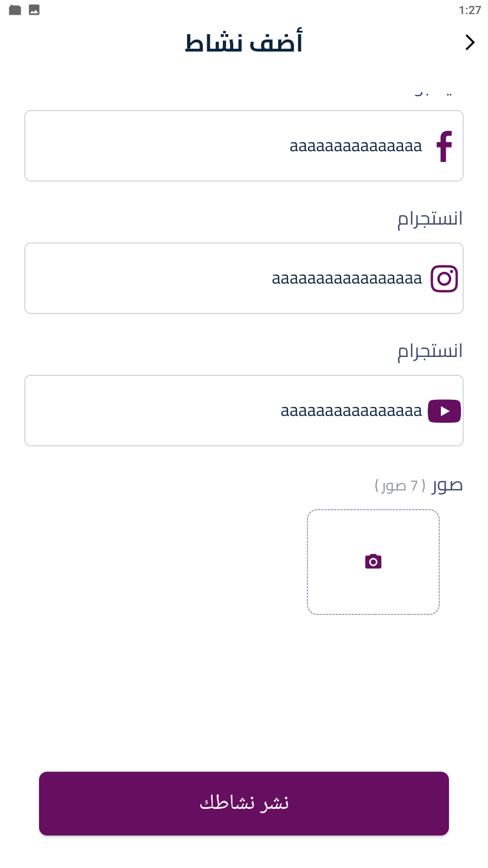The image size is (488, 868).
Task: Click the (7 صور) photo limit hint
Action: coord(400,486)
